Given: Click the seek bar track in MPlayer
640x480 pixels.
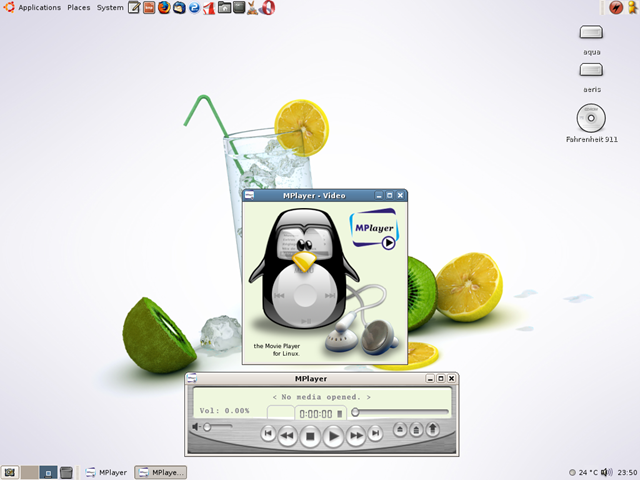Looking at the screenshot, I should pyautogui.click(x=400, y=412).
